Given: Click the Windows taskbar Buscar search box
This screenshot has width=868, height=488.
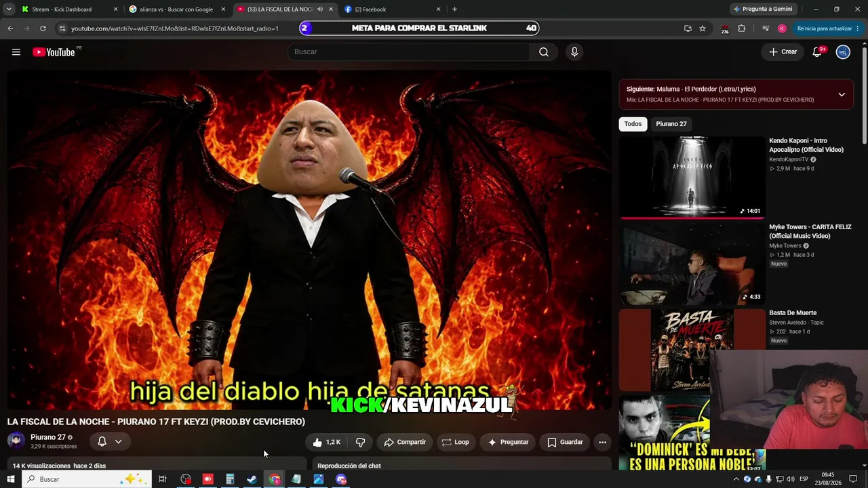Looking at the screenshot, I should tap(85, 479).
